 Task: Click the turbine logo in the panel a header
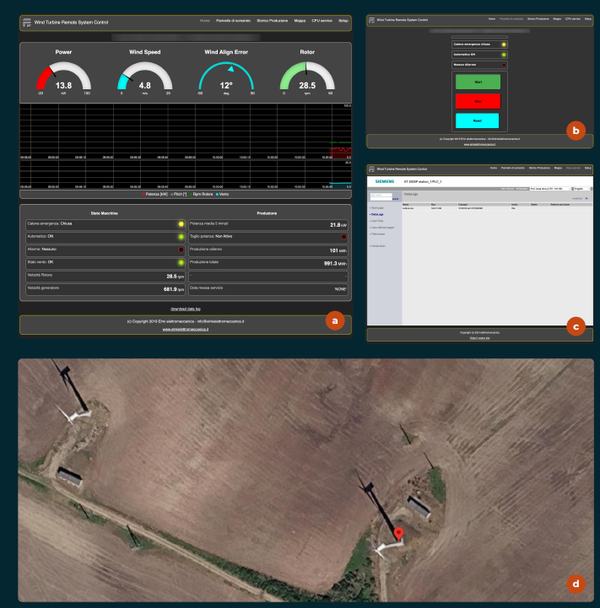coord(27,22)
